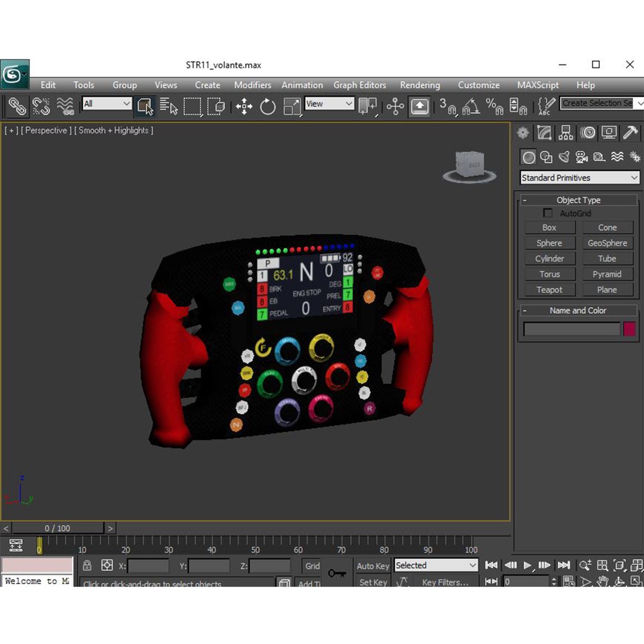Open the Motion command panel tab
Screen dimensions: 644x644
click(x=588, y=132)
